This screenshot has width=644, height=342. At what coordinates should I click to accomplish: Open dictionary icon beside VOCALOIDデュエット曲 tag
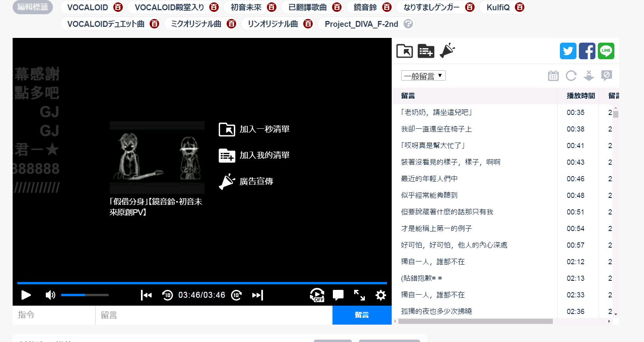[x=154, y=24]
